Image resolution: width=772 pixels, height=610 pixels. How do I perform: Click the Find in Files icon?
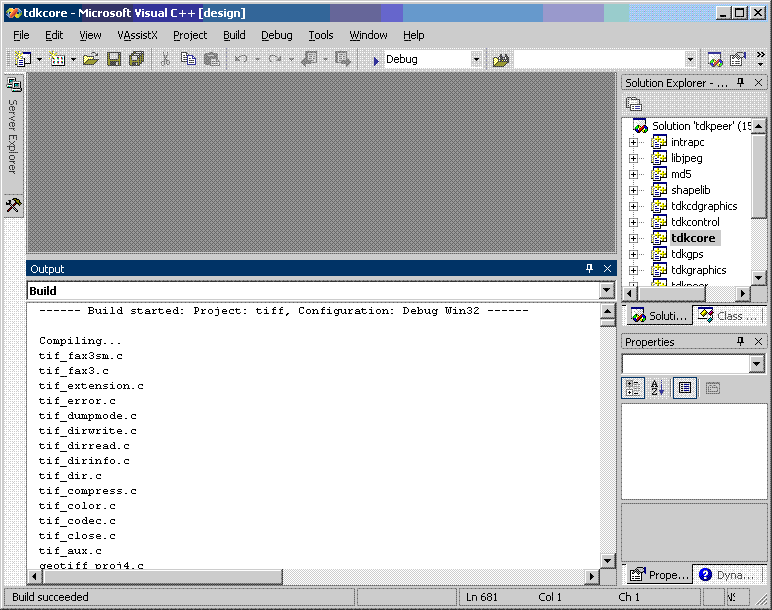point(501,60)
